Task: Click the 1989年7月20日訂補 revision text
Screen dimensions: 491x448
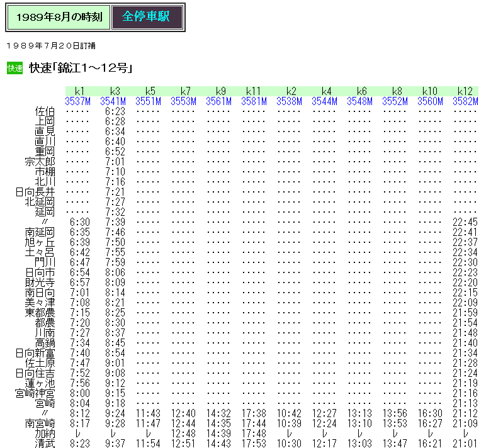Action: tap(51, 46)
